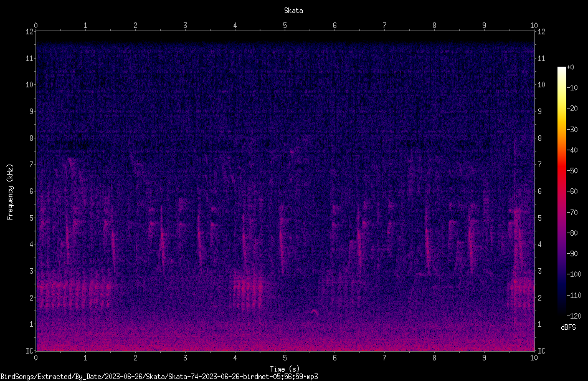Click the dBFS color scale bar
The width and height of the screenshot is (588, 381).
point(561,191)
